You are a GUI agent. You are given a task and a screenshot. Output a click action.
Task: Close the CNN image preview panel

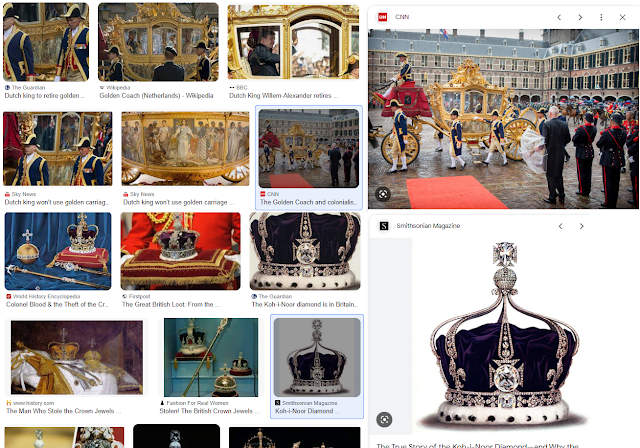click(x=622, y=17)
